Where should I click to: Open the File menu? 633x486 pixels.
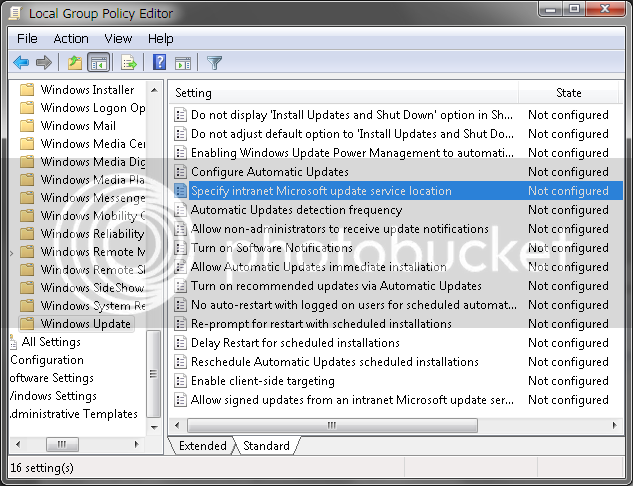click(x=27, y=39)
